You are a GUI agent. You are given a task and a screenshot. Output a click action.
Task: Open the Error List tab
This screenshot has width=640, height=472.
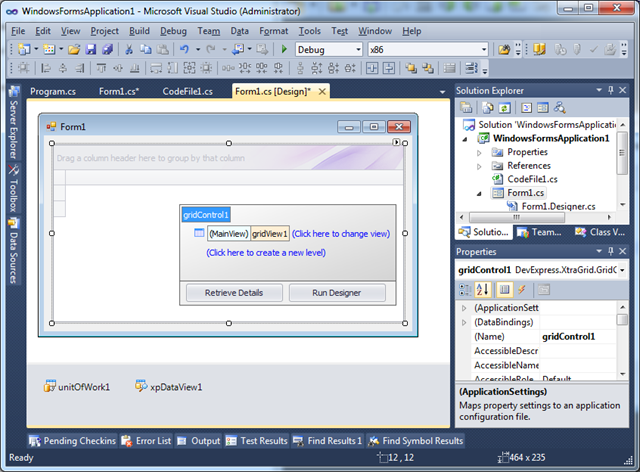pyautogui.click(x=147, y=441)
